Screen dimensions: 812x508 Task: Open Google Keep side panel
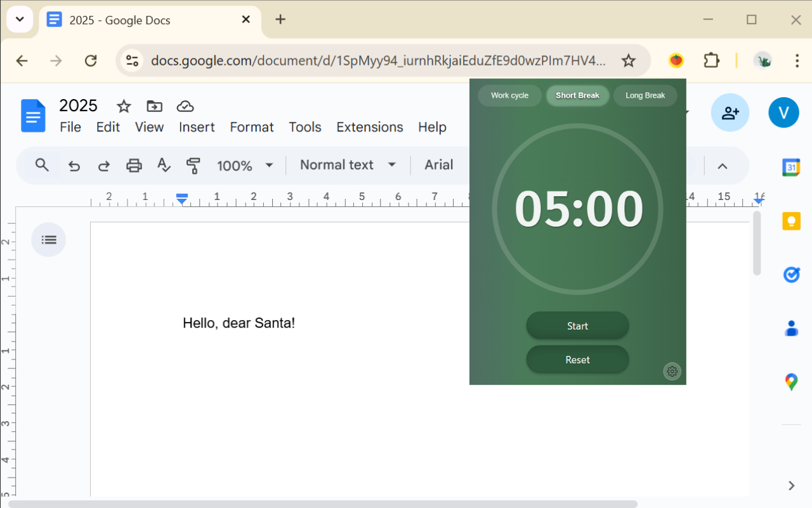pyautogui.click(x=791, y=221)
